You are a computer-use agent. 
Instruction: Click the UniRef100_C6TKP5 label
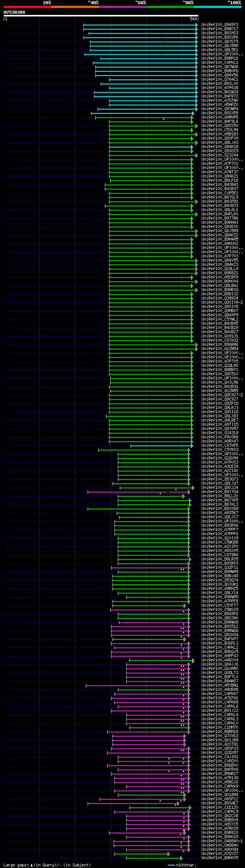pyautogui.click(x=220, y=445)
